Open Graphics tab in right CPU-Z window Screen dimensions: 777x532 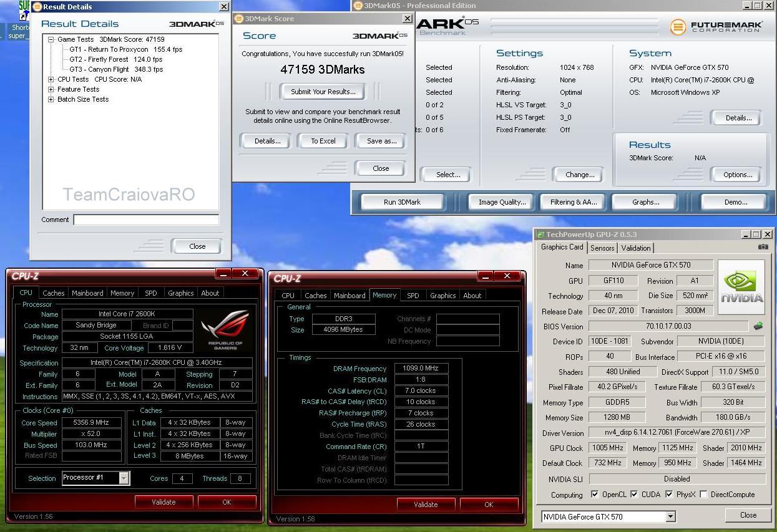click(x=443, y=296)
